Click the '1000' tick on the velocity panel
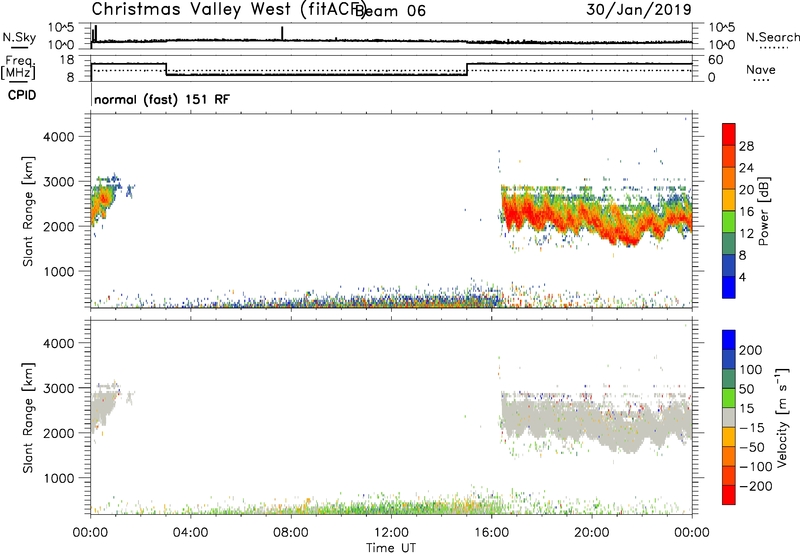 [x=59, y=478]
